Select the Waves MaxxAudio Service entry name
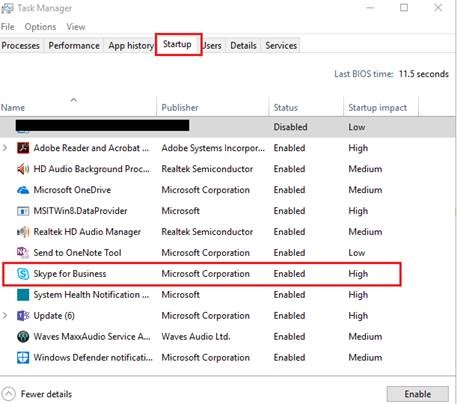The image size is (457, 404). [x=92, y=337]
